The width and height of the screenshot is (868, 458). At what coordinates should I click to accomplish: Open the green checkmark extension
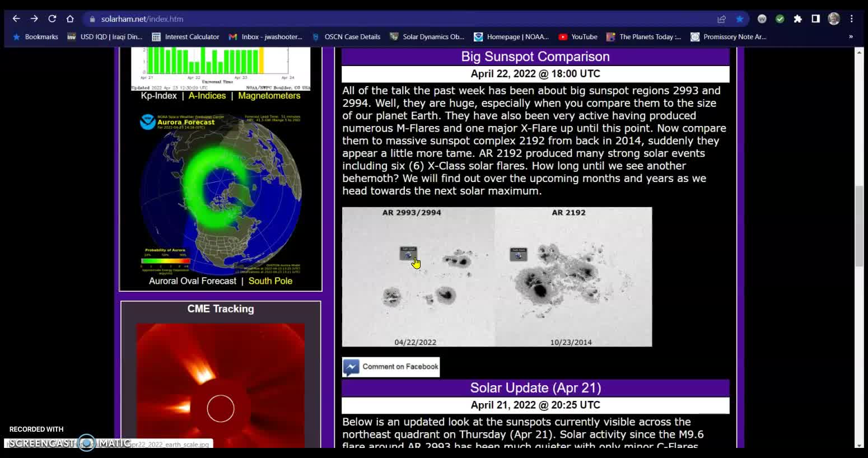(780, 19)
